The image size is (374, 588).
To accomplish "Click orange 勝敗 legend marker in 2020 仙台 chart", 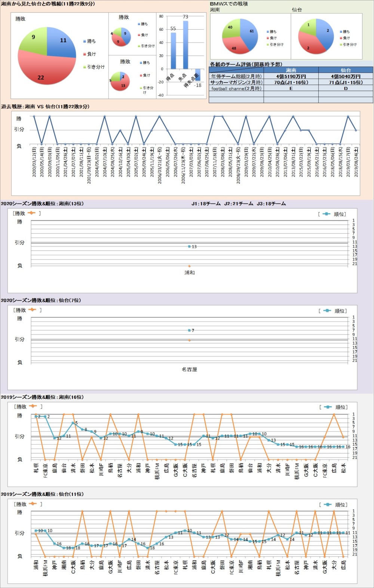I will coord(32,310).
